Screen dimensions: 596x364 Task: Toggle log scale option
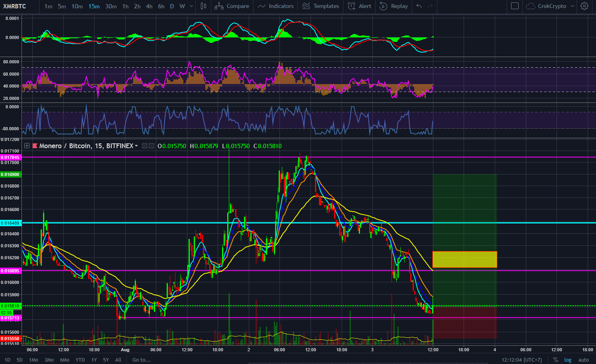(568, 360)
